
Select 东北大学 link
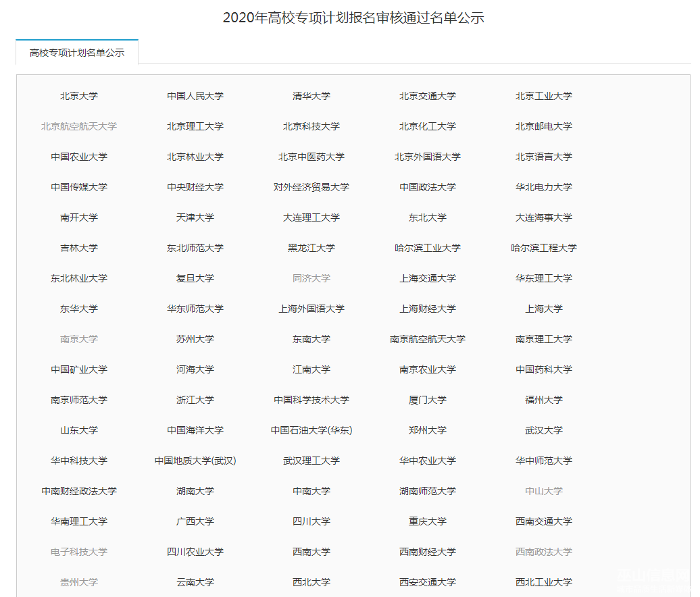427,217
